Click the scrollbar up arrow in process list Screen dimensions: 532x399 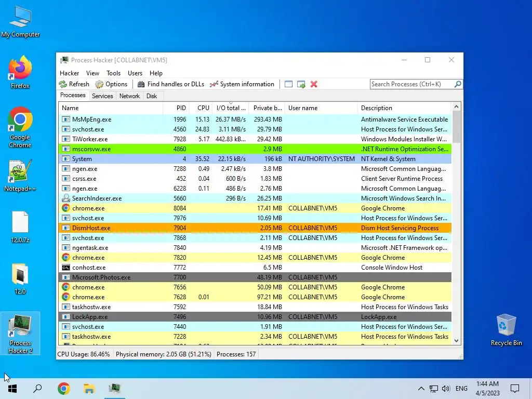(456, 107)
